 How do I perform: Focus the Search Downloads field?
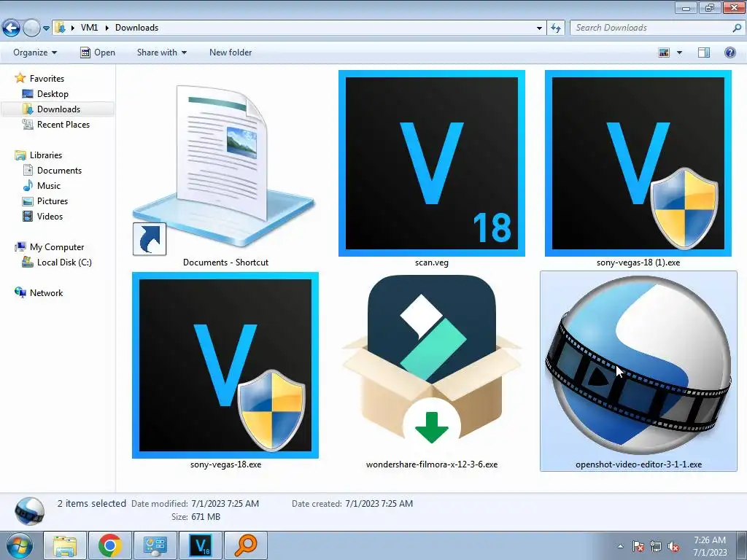click(x=657, y=28)
